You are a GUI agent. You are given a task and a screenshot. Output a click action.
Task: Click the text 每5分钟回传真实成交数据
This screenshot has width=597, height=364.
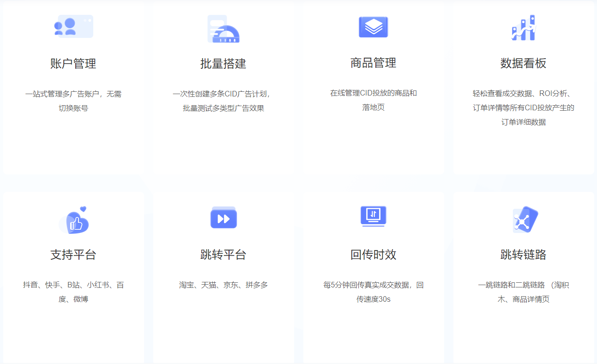pos(366,285)
